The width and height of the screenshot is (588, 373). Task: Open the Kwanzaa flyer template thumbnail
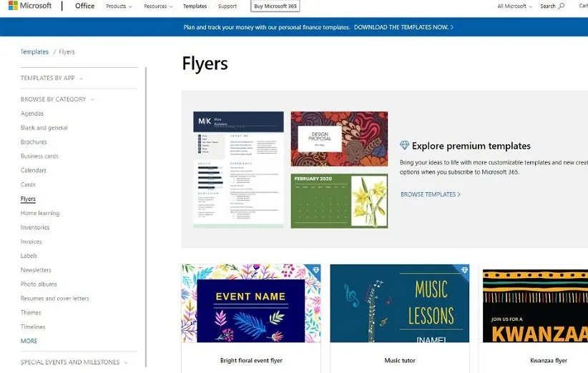tap(534, 304)
